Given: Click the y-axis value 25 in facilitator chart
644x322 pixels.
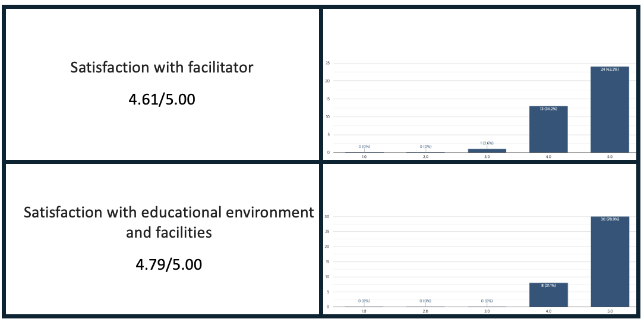Looking at the screenshot, I should 327,63.
